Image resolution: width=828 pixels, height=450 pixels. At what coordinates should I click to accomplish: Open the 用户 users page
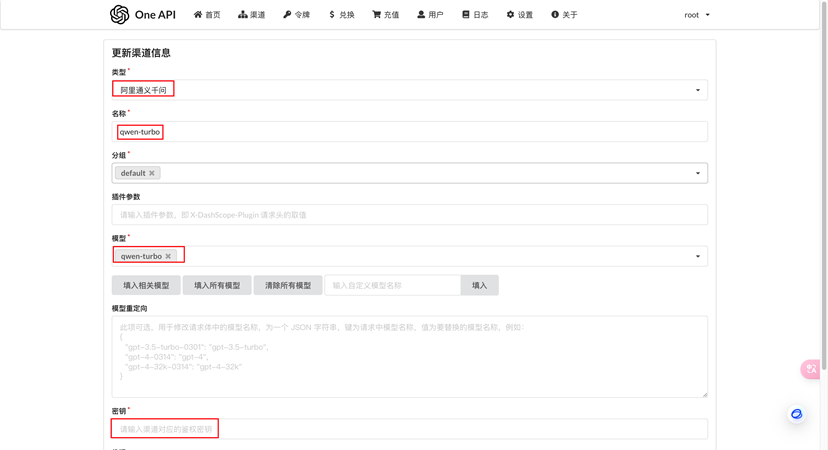pos(429,15)
